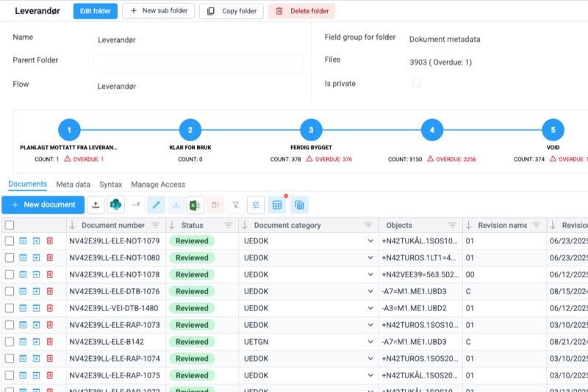The image size is (588, 392).
Task: Delete document NV42E39LL-ELE-RAP-1073 with trash icon
Action: pyautogui.click(x=49, y=325)
